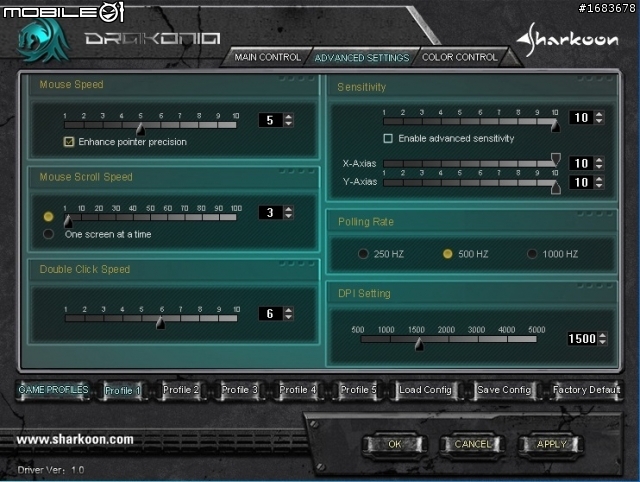Select Profile 5
The height and width of the screenshot is (482, 640).
click(x=358, y=390)
